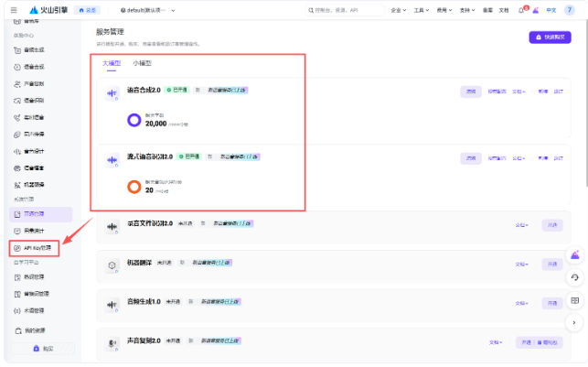Click the purple 快速购买 button
The height and width of the screenshot is (367, 588).
pos(551,38)
